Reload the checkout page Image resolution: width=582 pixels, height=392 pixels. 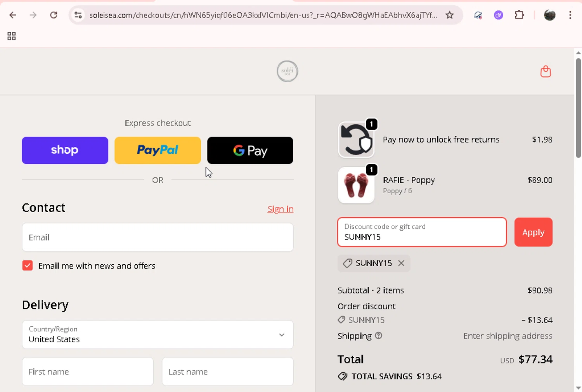tap(54, 15)
